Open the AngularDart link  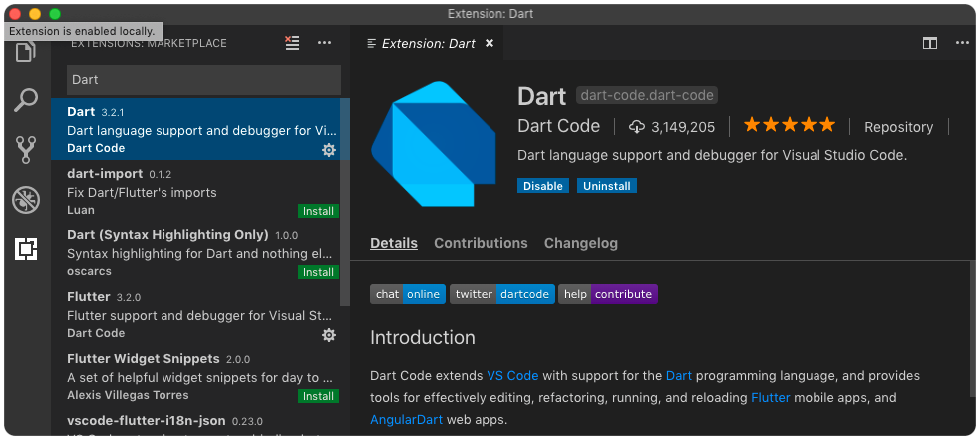(406, 419)
